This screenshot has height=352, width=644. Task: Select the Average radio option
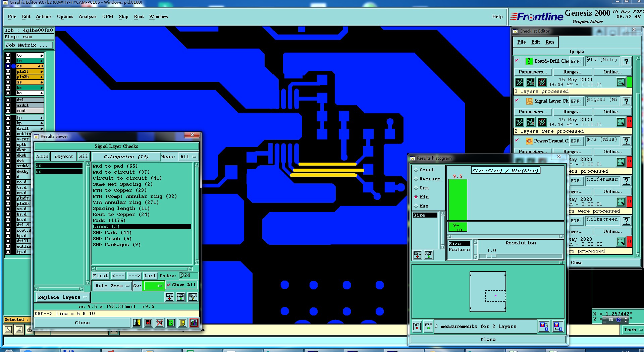pos(416,179)
